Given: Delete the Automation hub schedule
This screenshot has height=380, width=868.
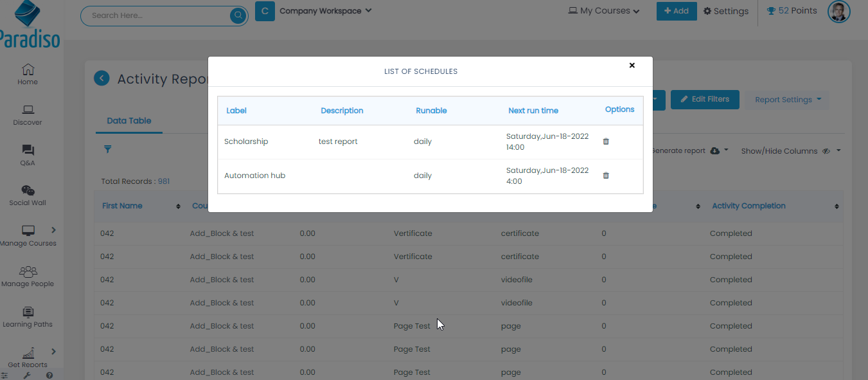Looking at the screenshot, I should click(606, 176).
